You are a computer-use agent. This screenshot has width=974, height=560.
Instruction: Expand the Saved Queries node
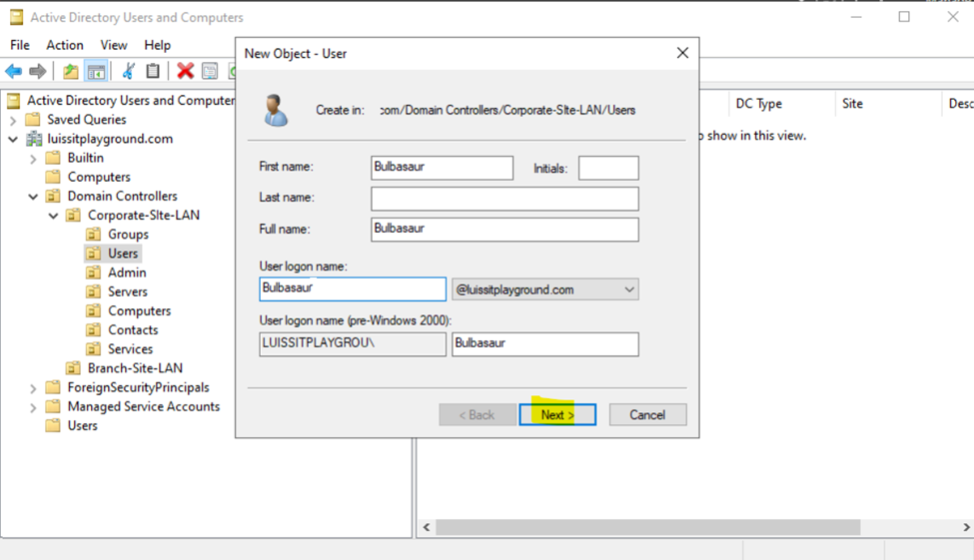pyautogui.click(x=13, y=120)
